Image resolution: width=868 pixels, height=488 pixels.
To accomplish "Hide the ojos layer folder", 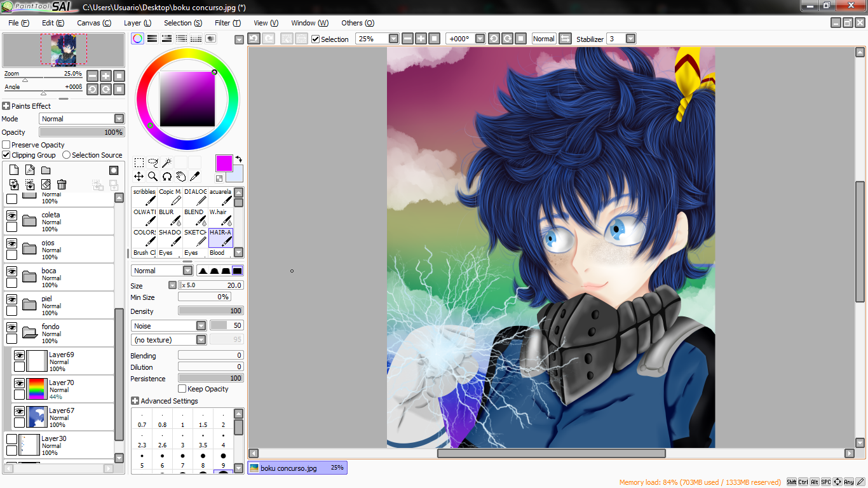I will (11, 243).
